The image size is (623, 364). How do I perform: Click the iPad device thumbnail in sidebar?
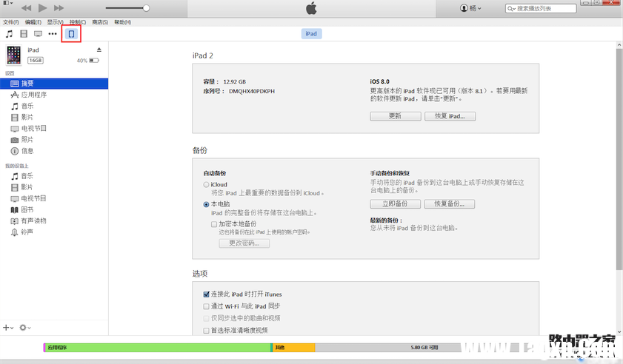pos(13,55)
